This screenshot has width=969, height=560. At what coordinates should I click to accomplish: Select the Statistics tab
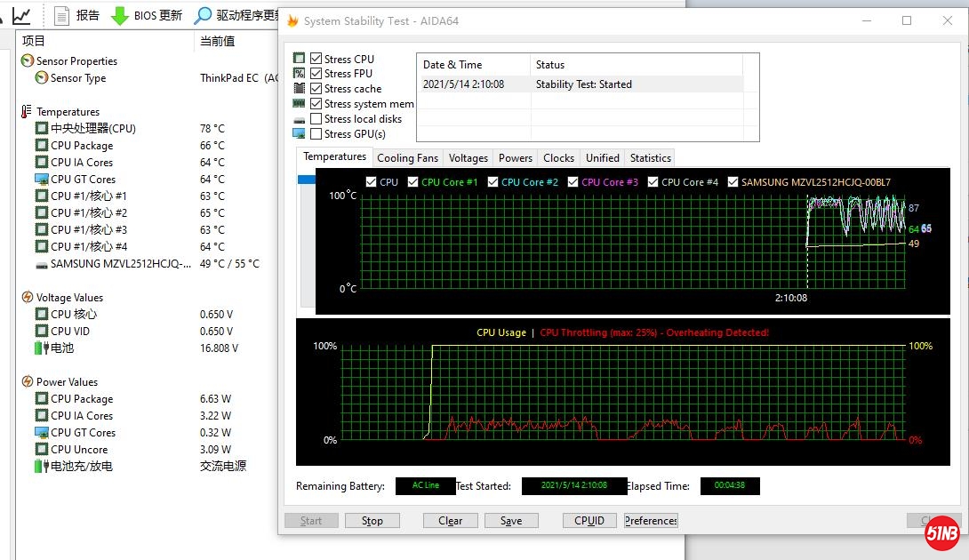(650, 157)
